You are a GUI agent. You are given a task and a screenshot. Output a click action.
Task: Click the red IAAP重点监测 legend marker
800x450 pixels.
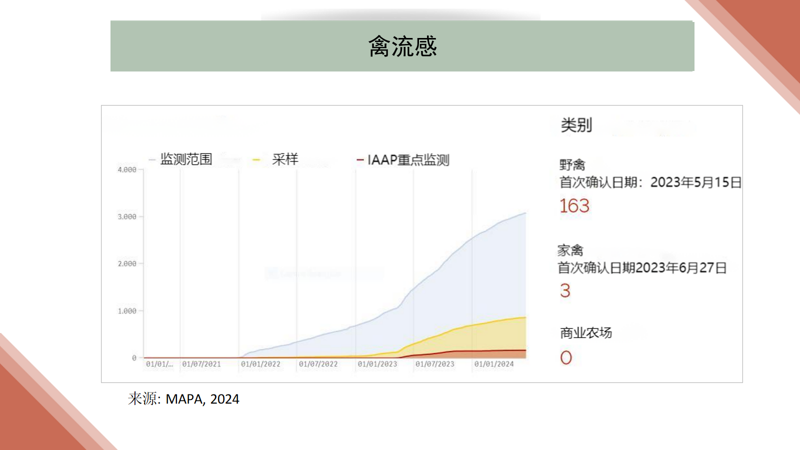pyautogui.click(x=360, y=160)
